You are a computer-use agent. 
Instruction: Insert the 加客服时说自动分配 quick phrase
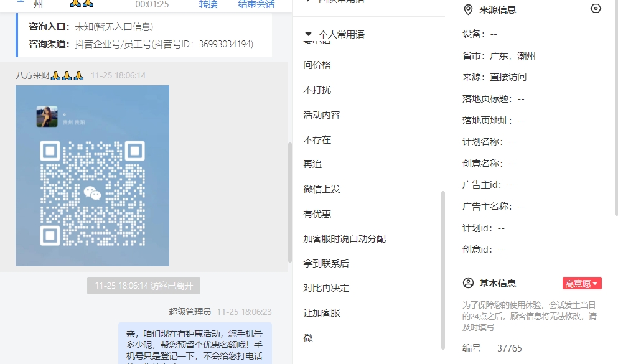click(344, 239)
